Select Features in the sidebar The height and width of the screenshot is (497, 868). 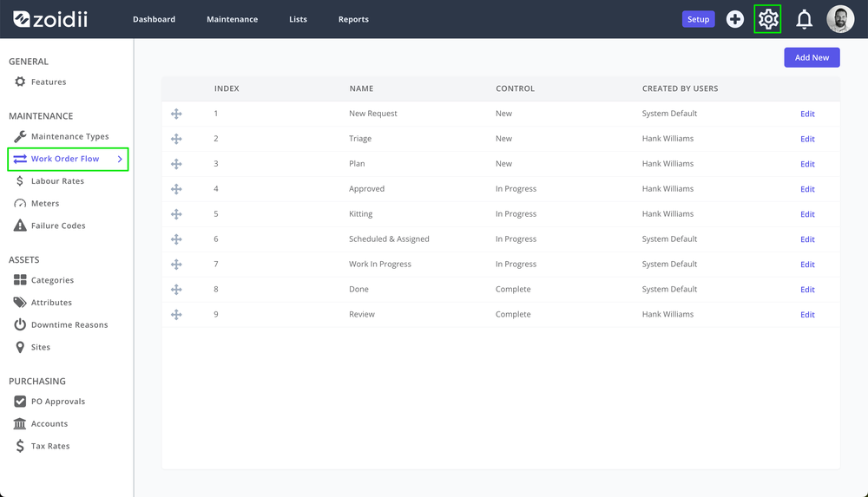49,82
